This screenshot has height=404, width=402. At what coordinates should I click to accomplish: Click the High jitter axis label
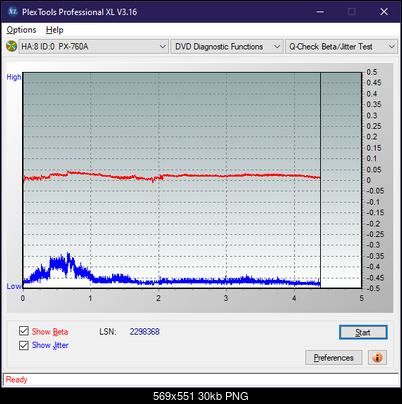point(14,77)
